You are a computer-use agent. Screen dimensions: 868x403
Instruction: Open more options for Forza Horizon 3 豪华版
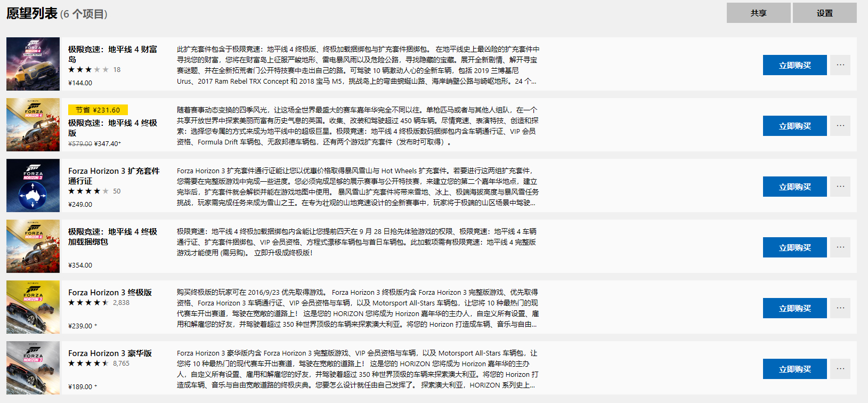840,369
